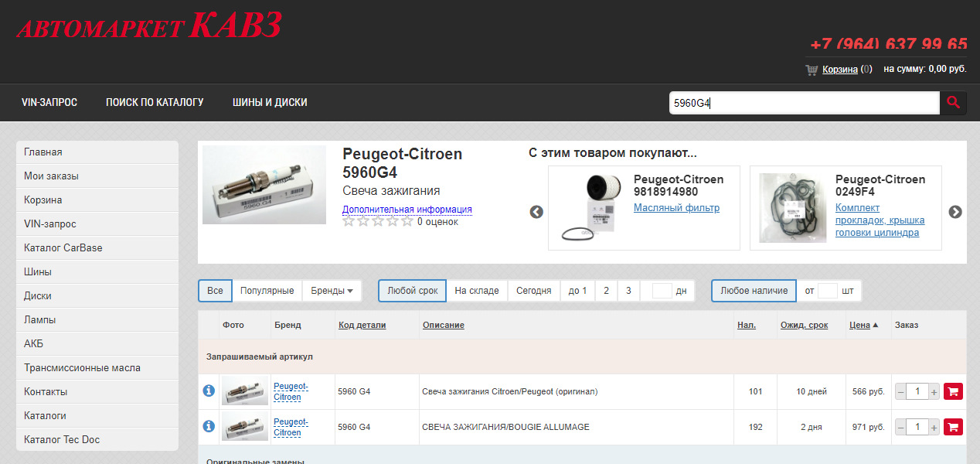Rate the product with the fifth star

pos(407,221)
